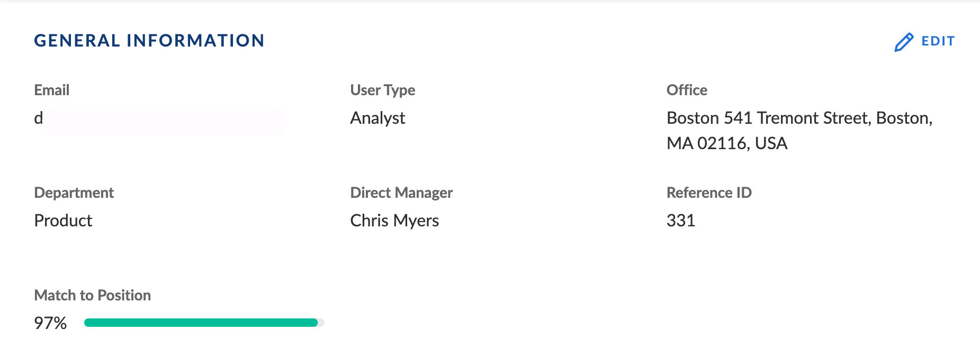Image resolution: width=980 pixels, height=357 pixels.
Task: Click the Direct Manager label
Action: (x=401, y=193)
